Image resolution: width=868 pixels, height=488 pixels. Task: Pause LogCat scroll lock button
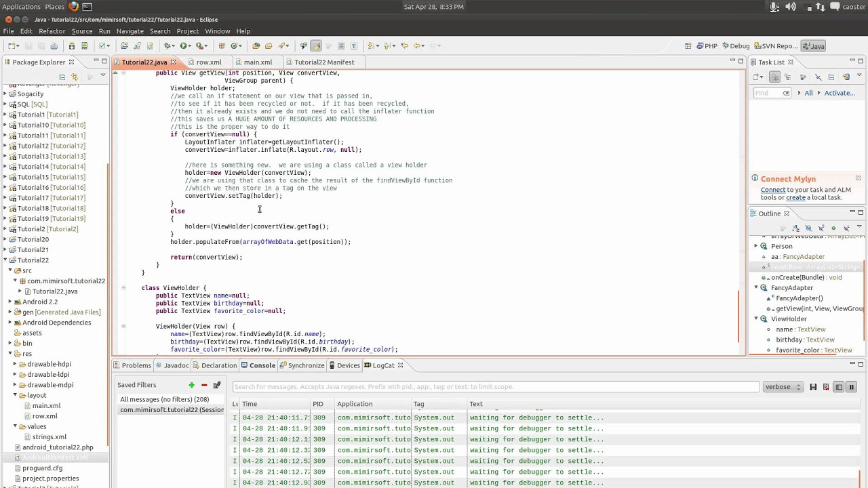pos(852,387)
